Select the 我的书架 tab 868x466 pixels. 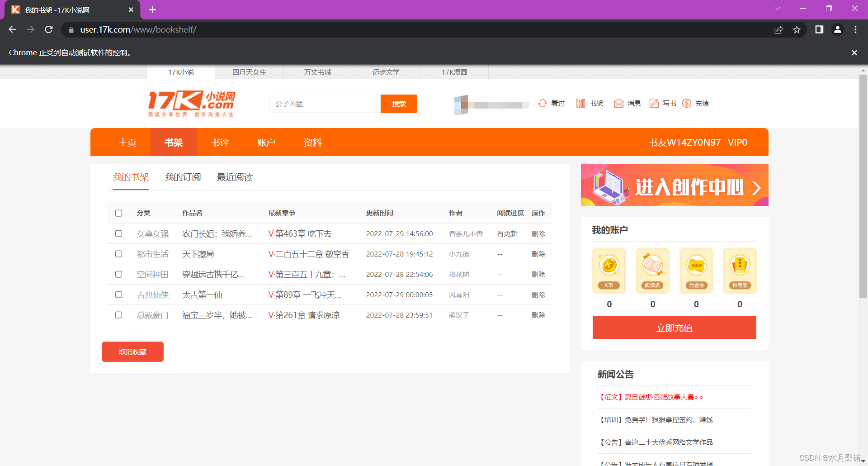tap(131, 177)
